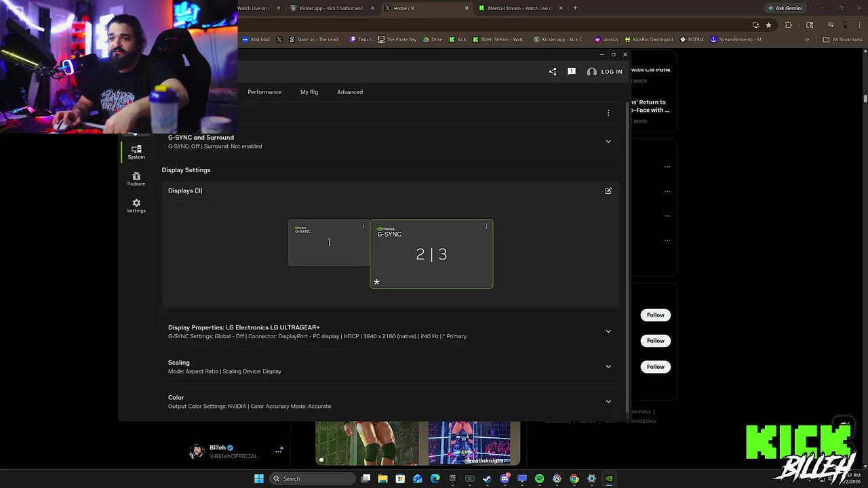This screenshot has width=868, height=488.
Task: Select display 1 tile
Action: 329,243
